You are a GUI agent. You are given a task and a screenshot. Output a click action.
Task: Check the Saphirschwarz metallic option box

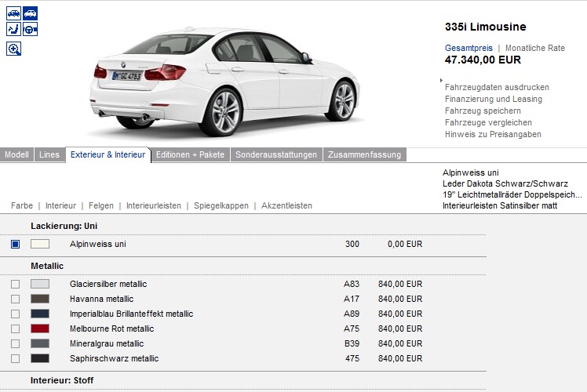click(x=15, y=358)
